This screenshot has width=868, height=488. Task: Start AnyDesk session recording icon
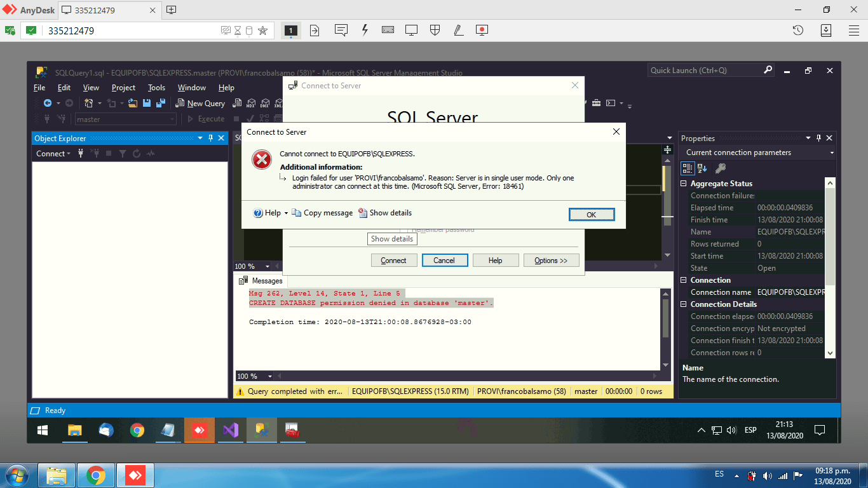[x=482, y=30]
